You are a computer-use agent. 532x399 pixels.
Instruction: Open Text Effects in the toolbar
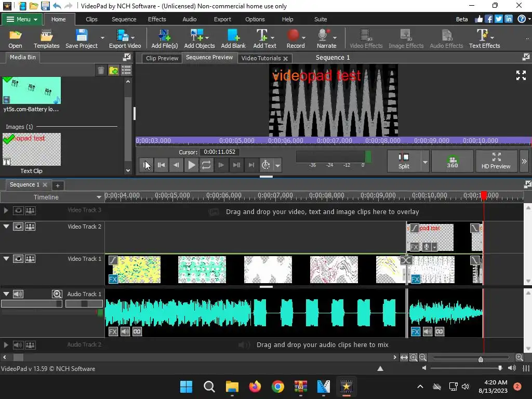[x=484, y=38]
